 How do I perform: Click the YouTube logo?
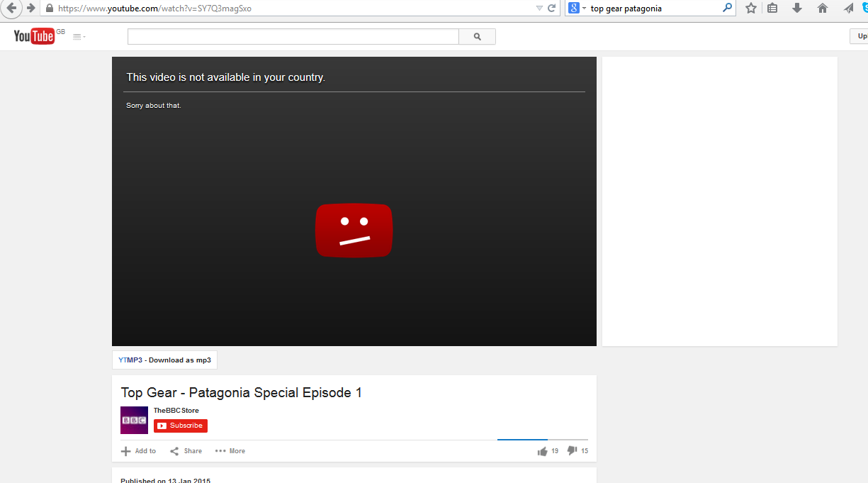(34, 36)
